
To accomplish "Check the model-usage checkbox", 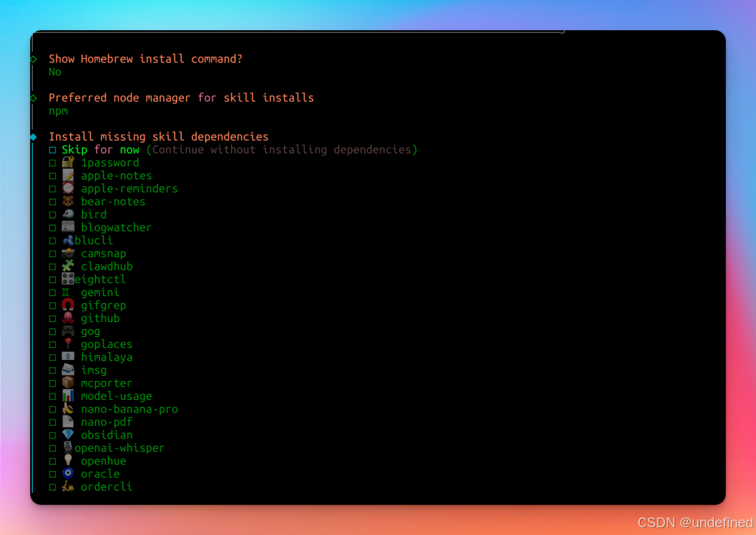I will click(52, 396).
